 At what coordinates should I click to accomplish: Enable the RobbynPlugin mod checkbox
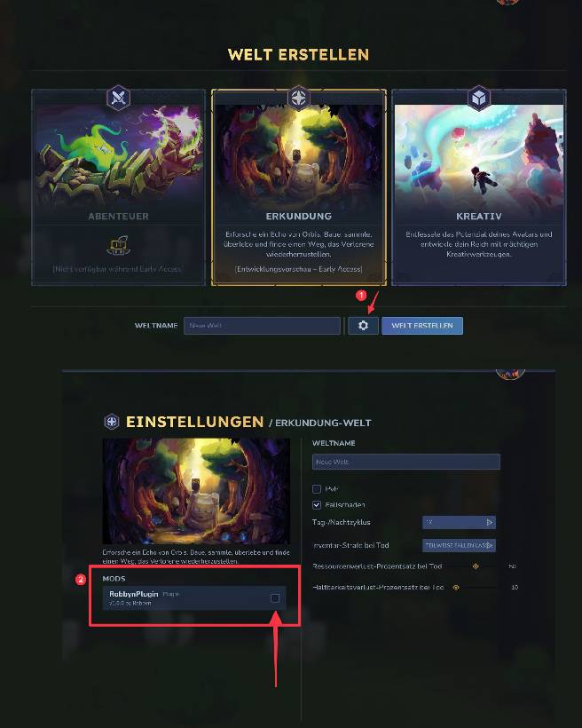pyautogui.click(x=275, y=598)
